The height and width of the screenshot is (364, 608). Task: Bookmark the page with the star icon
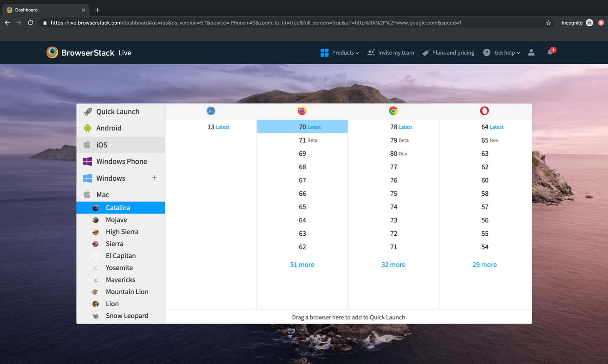coord(548,23)
